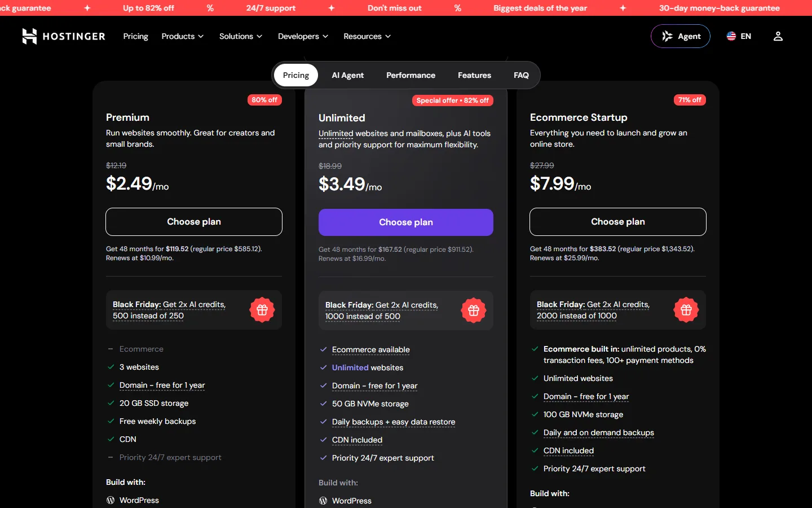The width and height of the screenshot is (812, 508).
Task: Jump to the FAQ tab
Action: click(522, 75)
